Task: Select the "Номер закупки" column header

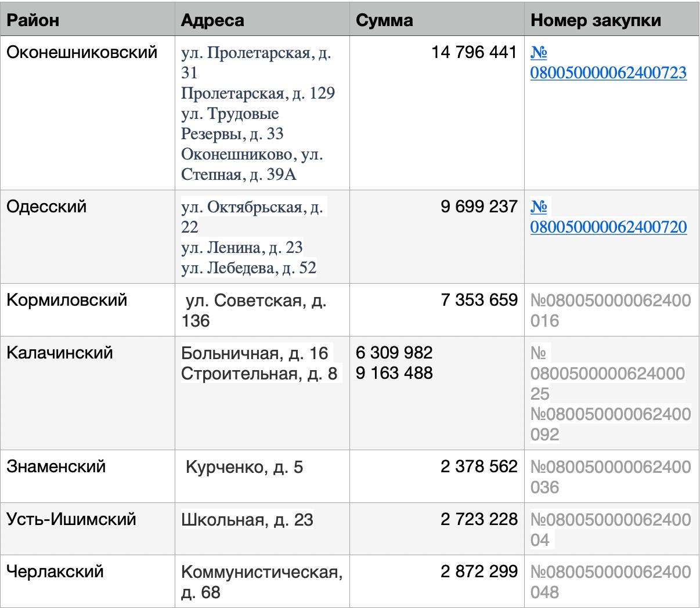Action: [596, 20]
